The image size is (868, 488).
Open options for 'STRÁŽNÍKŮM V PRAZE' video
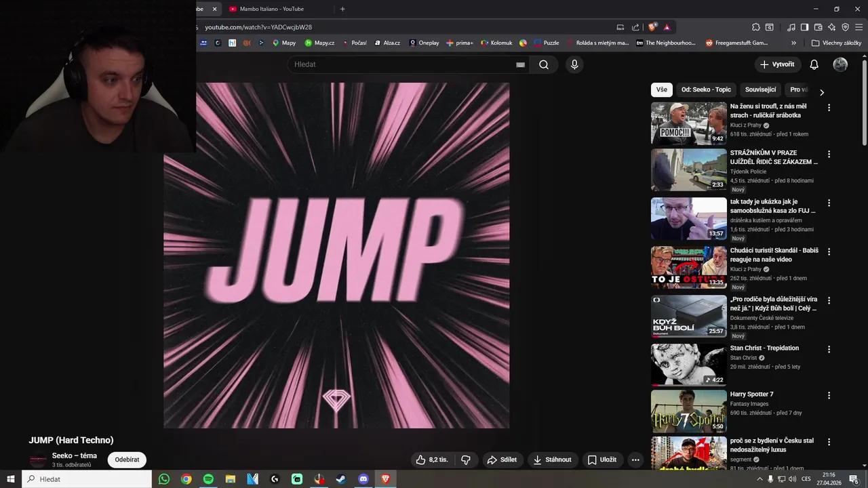(829, 154)
